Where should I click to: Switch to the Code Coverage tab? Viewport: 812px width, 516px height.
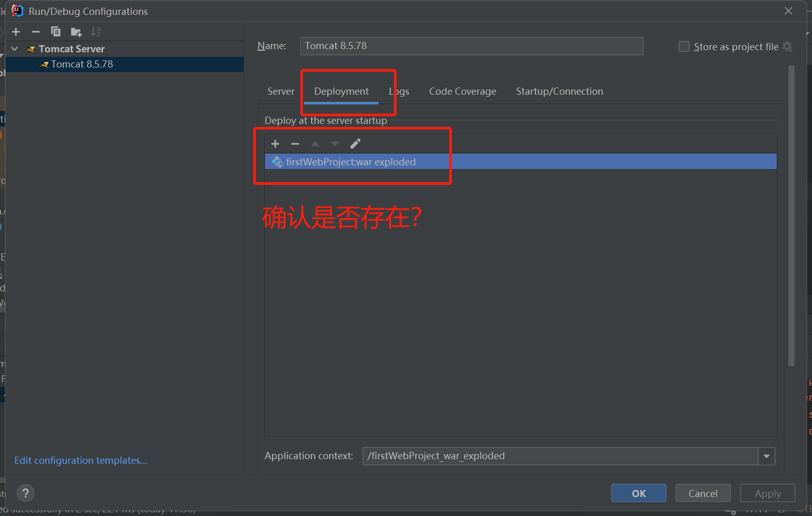pos(463,91)
